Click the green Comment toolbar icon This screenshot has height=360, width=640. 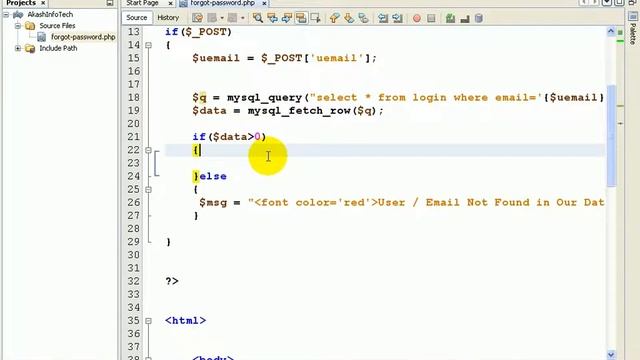pos(450,18)
